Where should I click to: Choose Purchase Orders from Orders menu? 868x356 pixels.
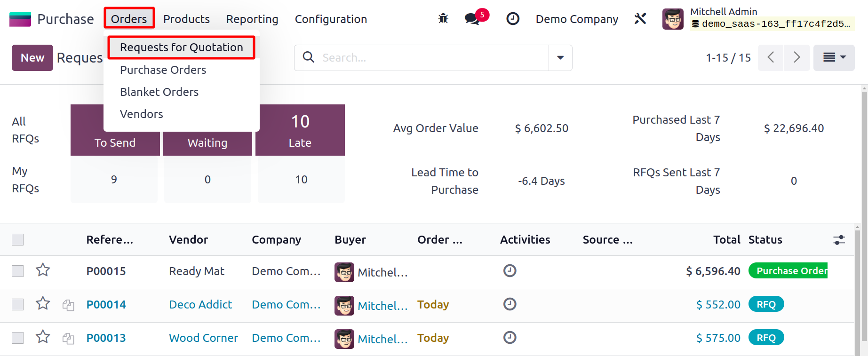point(163,70)
